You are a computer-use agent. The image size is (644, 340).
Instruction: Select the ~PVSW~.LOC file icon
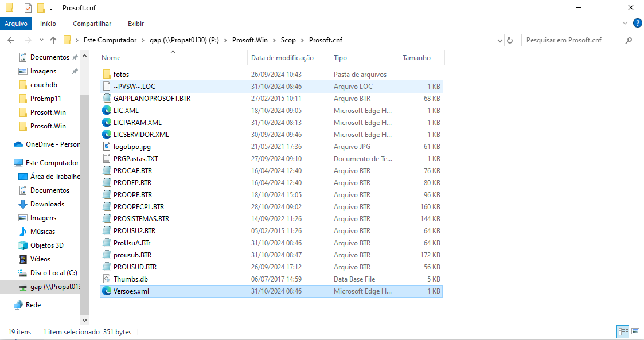point(107,86)
